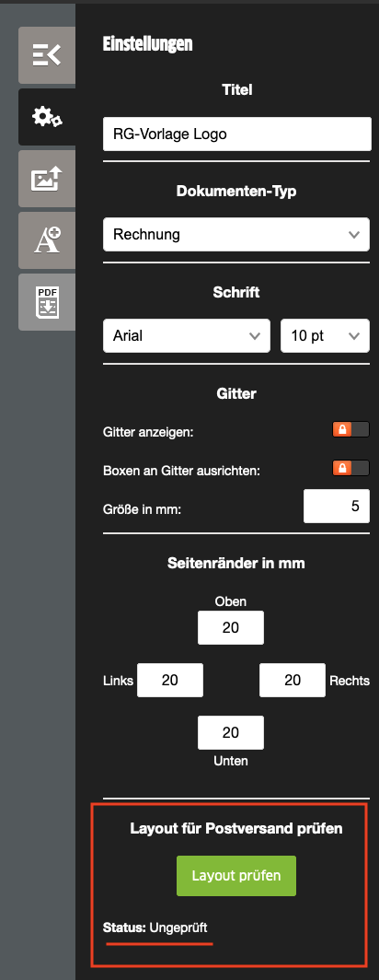Click the Titel field with RG-Vorlage Logo
This screenshot has height=980, width=379.
point(236,134)
